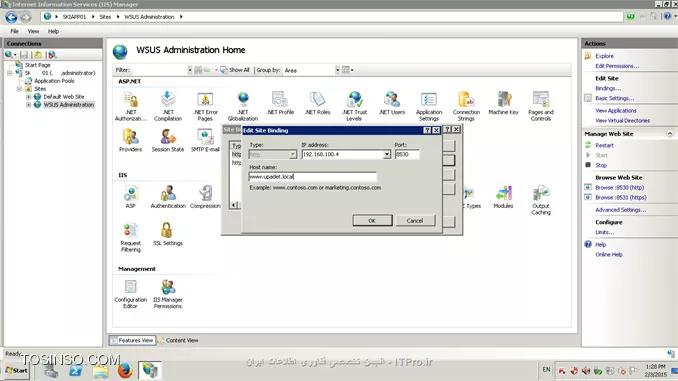Click the Port input field
The height and width of the screenshot is (381, 678).
[406, 154]
